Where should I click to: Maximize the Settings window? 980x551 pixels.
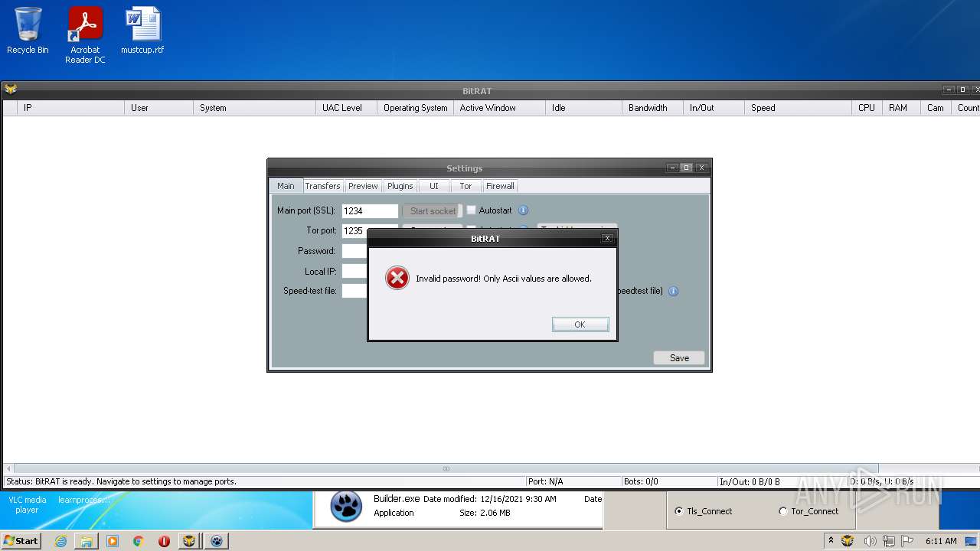pos(687,168)
